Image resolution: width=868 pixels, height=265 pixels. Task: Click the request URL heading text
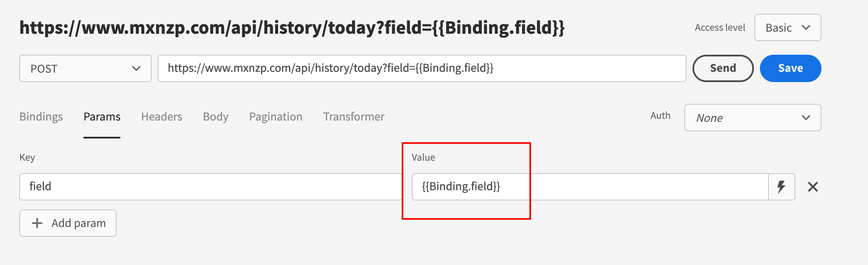coord(292,28)
